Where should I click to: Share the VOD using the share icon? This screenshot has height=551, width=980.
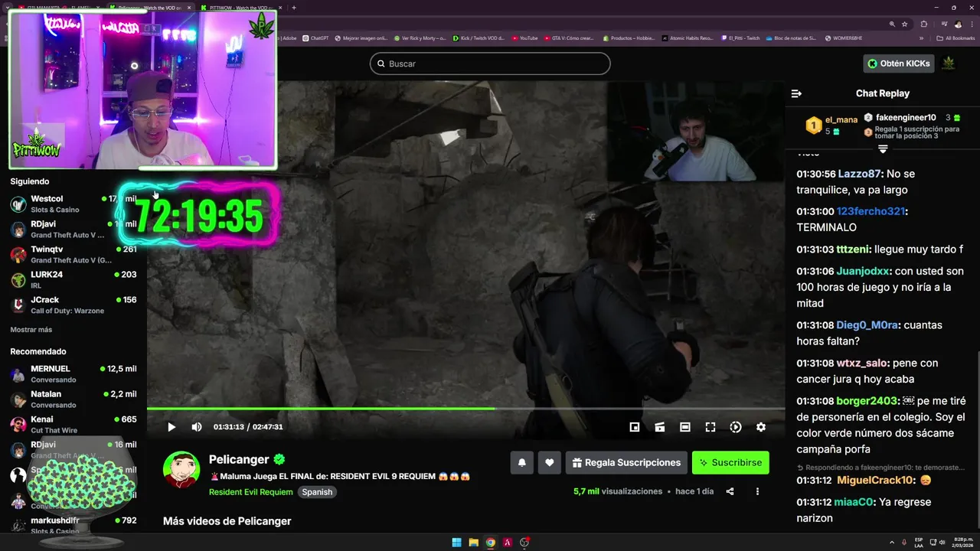[x=730, y=491]
